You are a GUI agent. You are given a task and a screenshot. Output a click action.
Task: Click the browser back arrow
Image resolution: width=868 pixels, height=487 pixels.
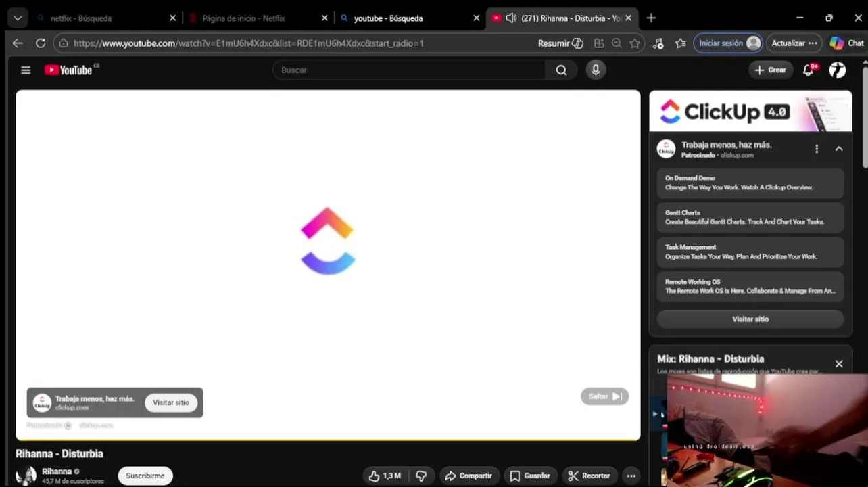point(18,43)
